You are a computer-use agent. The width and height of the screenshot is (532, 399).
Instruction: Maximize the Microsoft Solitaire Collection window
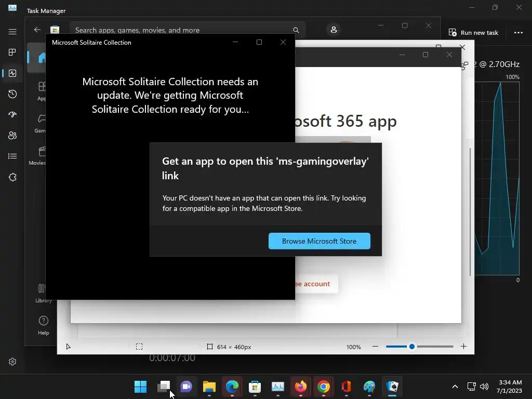259,42
